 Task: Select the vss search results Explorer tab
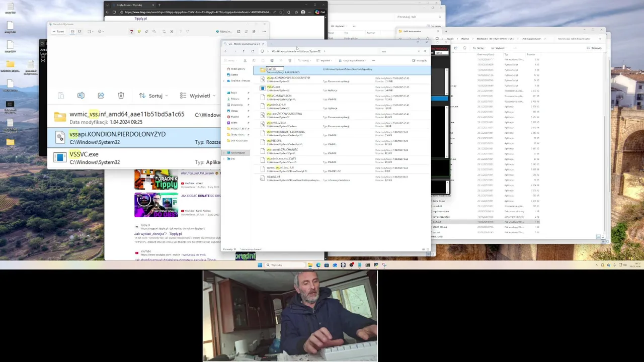[244, 44]
